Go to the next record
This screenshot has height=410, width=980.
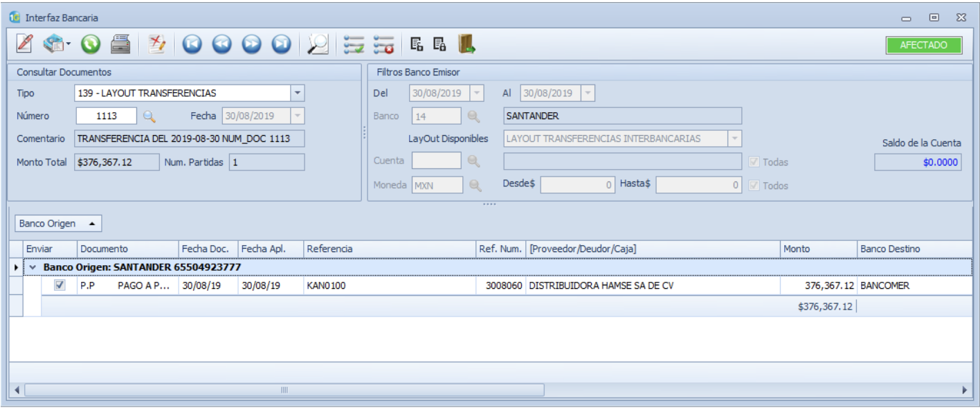click(252, 45)
